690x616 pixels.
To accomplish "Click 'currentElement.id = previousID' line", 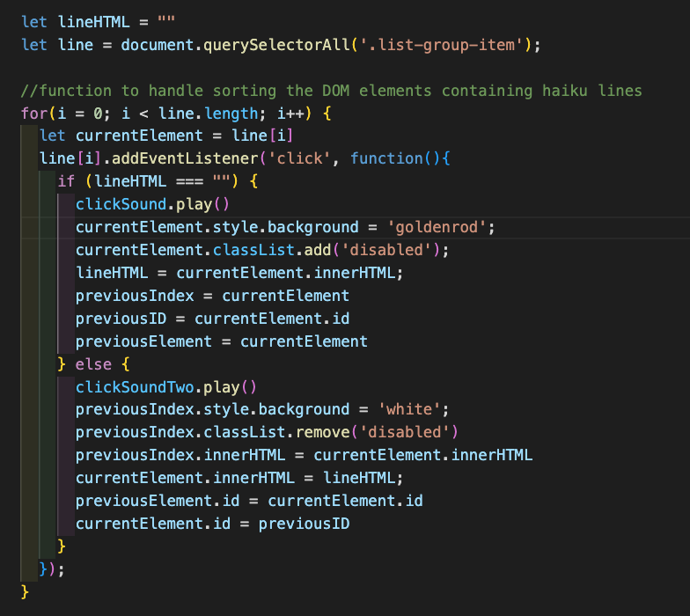I will (x=213, y=524).
